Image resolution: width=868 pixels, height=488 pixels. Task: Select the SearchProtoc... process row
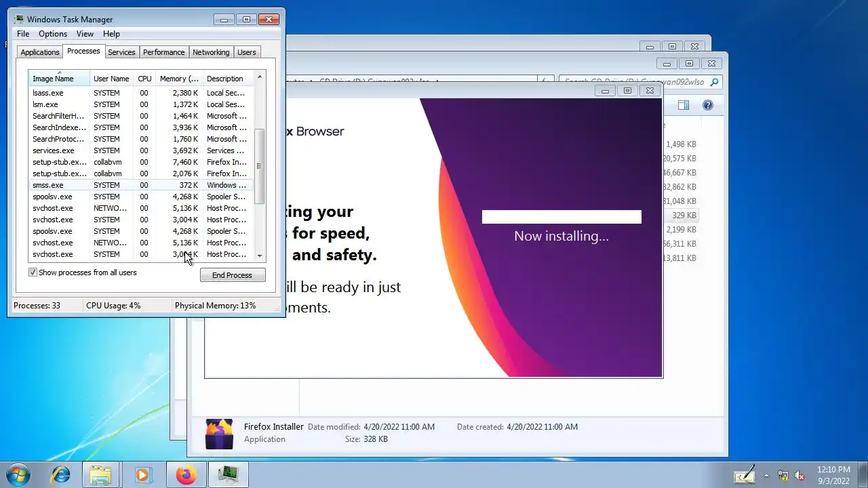(141, 139)
